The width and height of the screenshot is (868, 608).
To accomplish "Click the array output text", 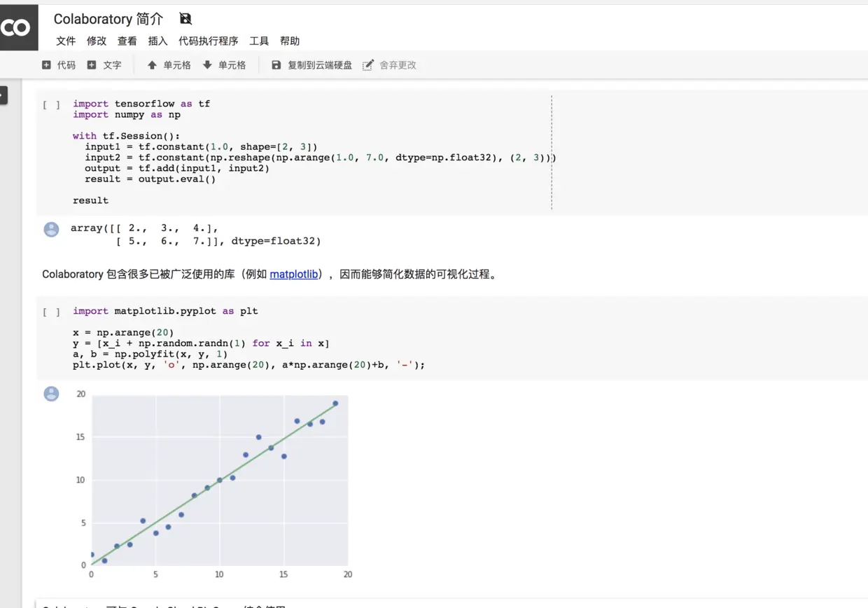I will pos(195,235).
